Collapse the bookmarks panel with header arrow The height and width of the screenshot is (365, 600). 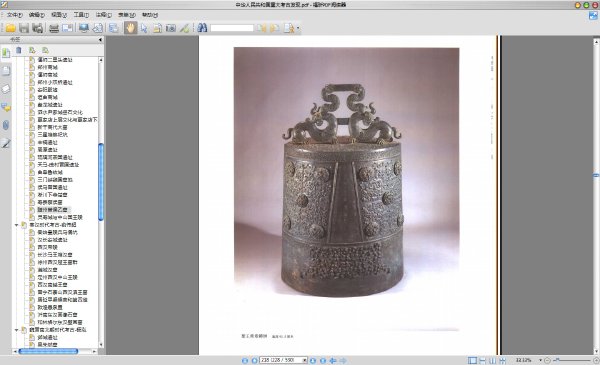point(100,39)
